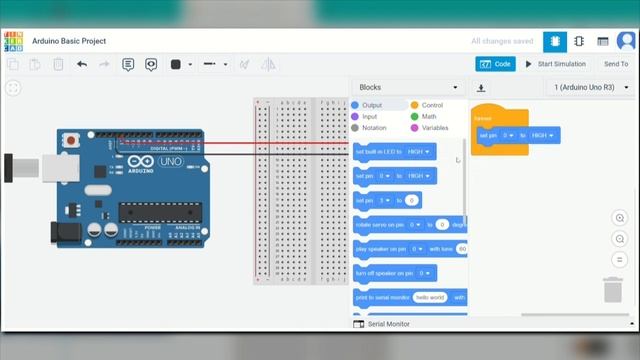The width and height of the screenshot is (640, 360).
Task: Click the Send To button
Action: (616, 64)
